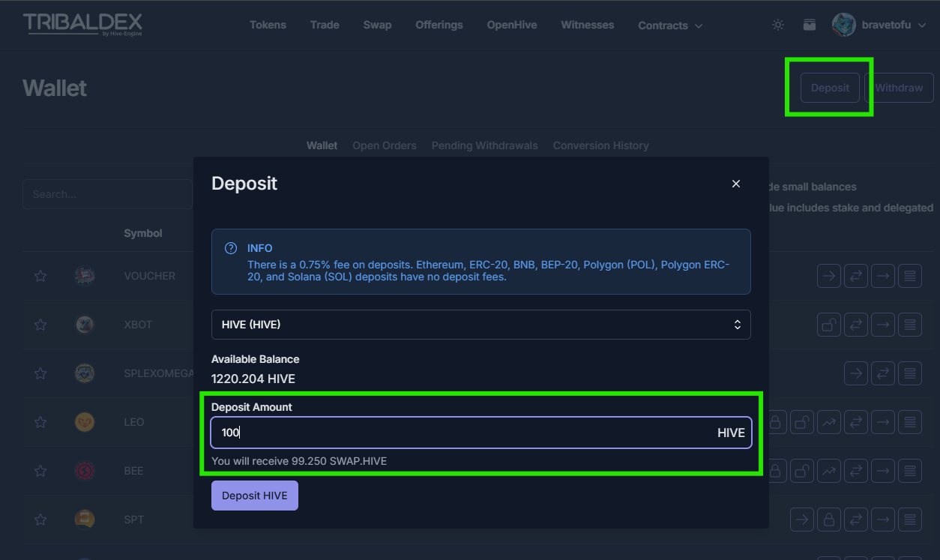Click the Deposit button in the wallet header
The height and width of the screenshot is (560, 940).
point(830,88)
